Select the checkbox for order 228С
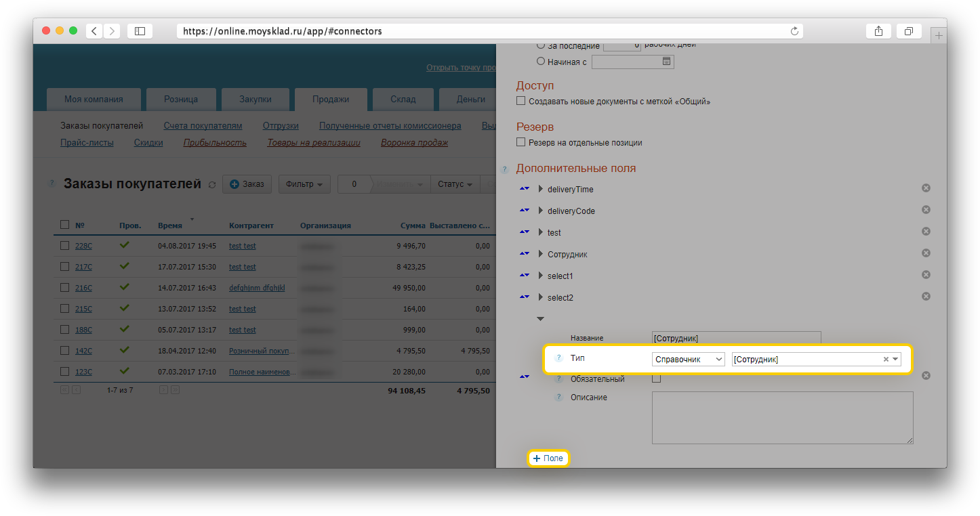980x516 pixels. pyautogui.click(x=64, y=246)
